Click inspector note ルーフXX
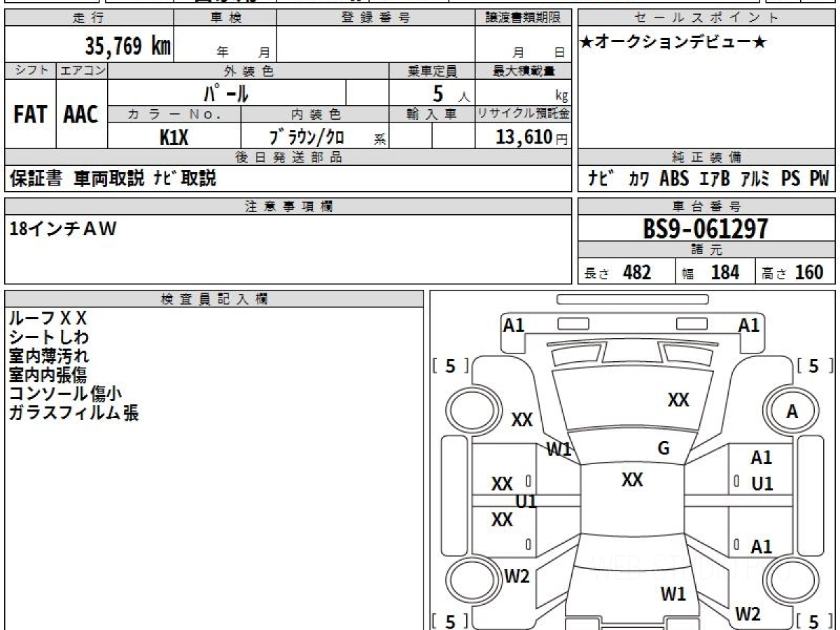This screenshot has width=840, height=630. coord(48,319)
